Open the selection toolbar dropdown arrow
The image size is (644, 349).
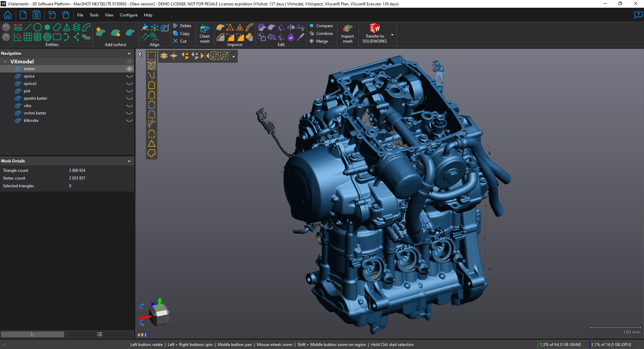[x=234, y=56]
